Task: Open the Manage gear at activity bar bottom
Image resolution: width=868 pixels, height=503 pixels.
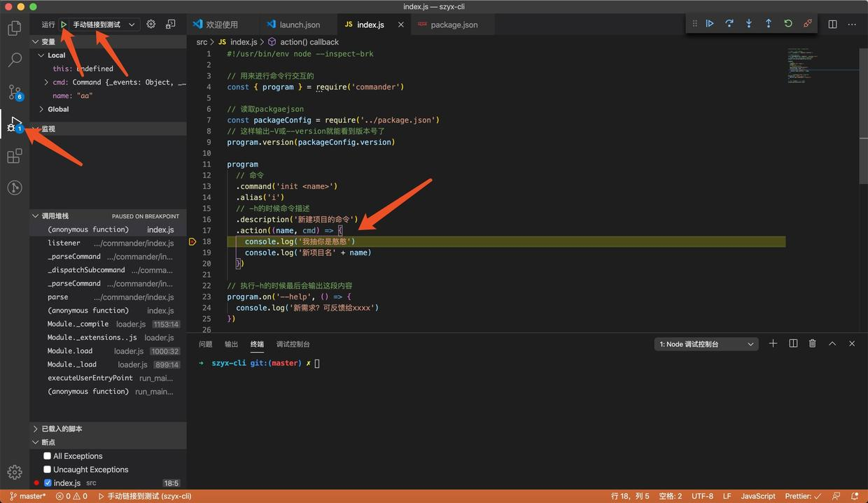Action: click(14, 472)
